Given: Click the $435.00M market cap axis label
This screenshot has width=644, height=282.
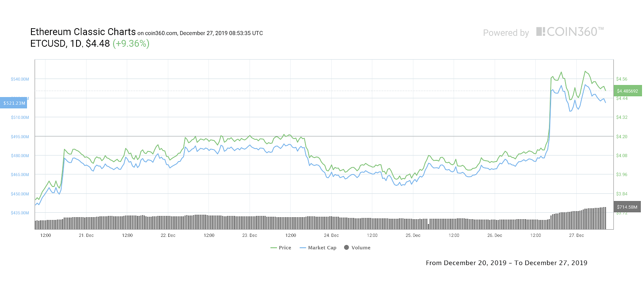Looking at the screenshot, I should (20, 213).
